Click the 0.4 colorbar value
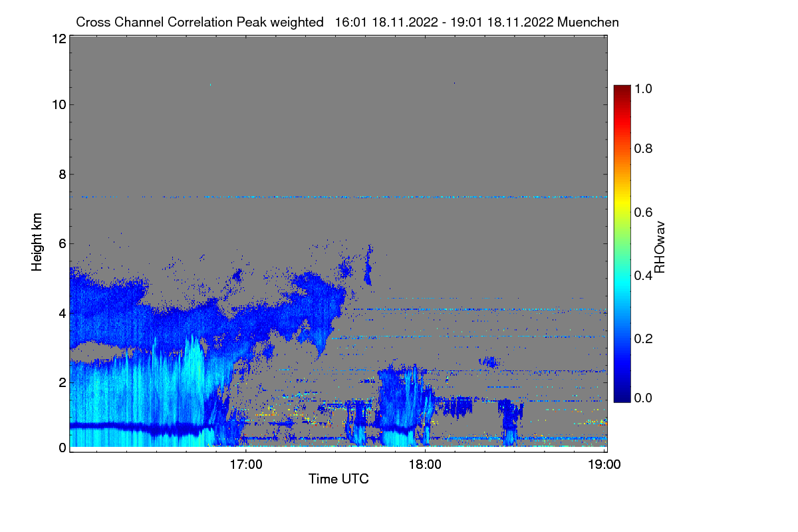This screenshot has height=532, width=798. (643, 275)
